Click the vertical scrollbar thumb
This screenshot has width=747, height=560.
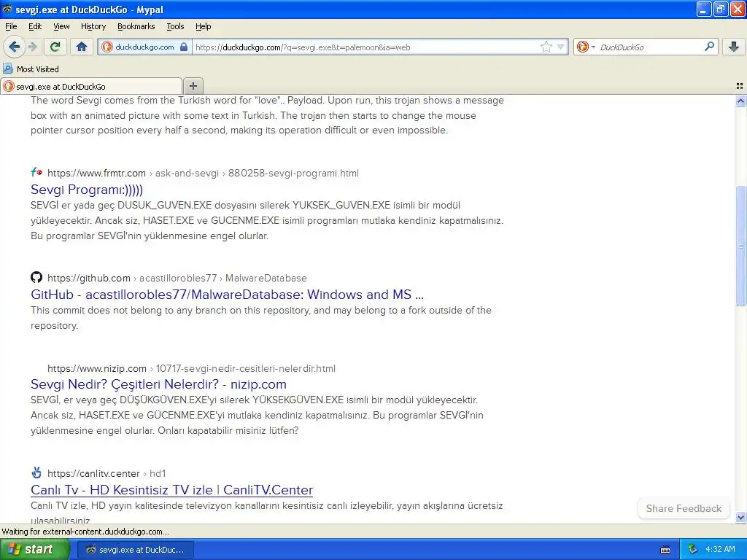pos(740,246)
